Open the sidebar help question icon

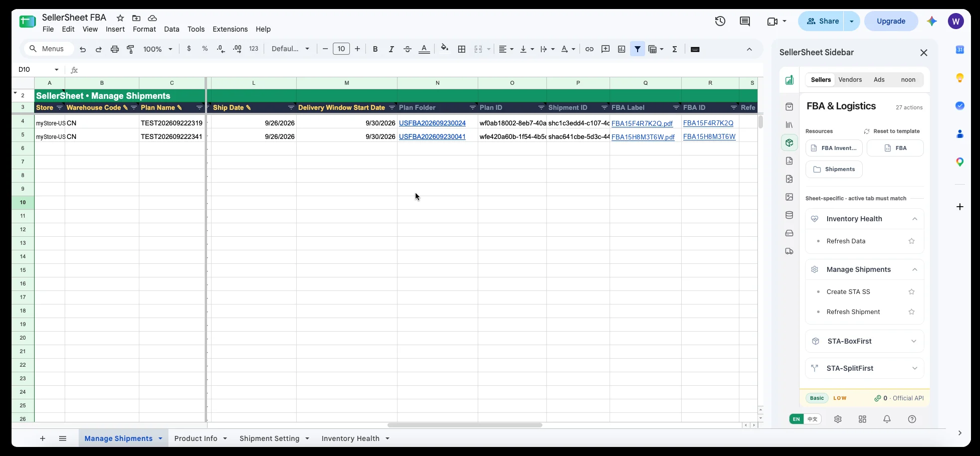point(912,419)
